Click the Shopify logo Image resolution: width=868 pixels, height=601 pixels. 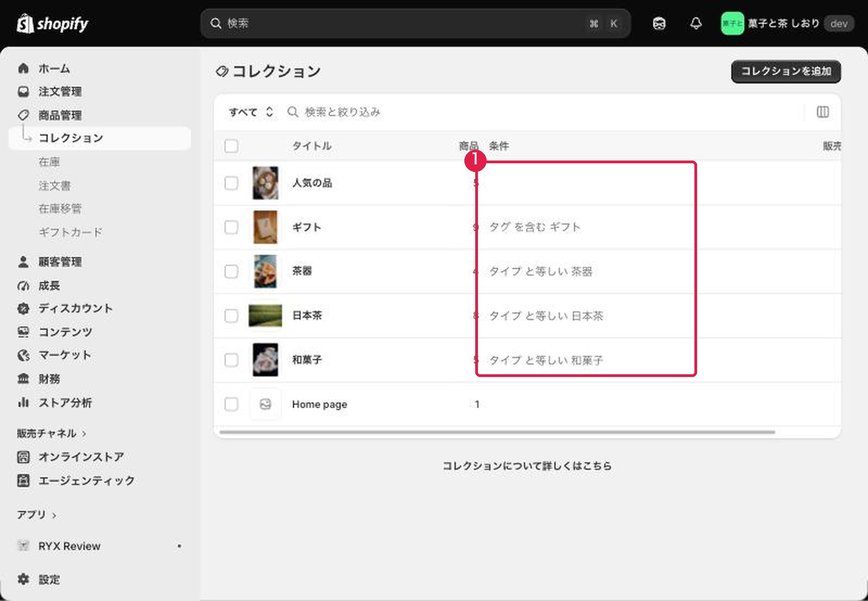point(53,23)
